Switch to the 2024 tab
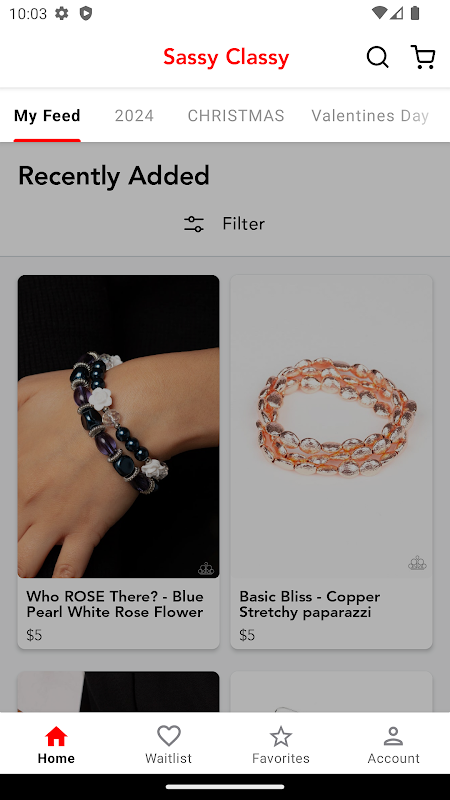This screenshot has height=800, width=450. pyautogui.click(x=134, y=116)
